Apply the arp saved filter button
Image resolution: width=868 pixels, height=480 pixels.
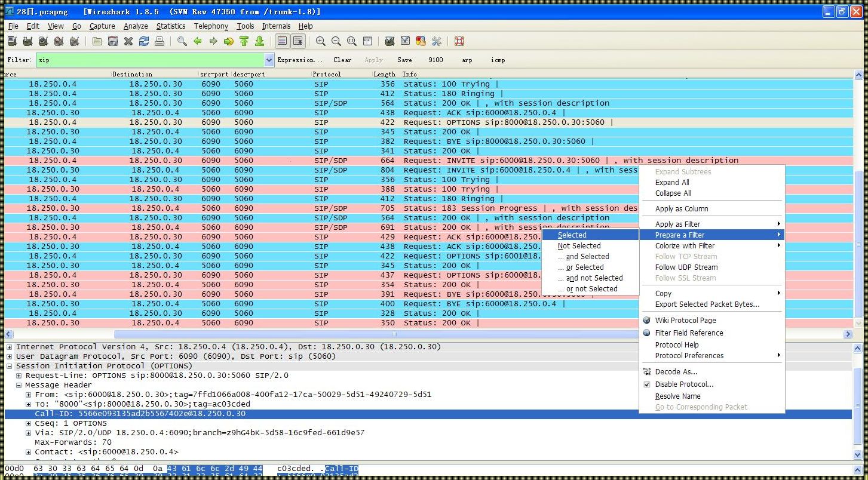coord(467,60)
